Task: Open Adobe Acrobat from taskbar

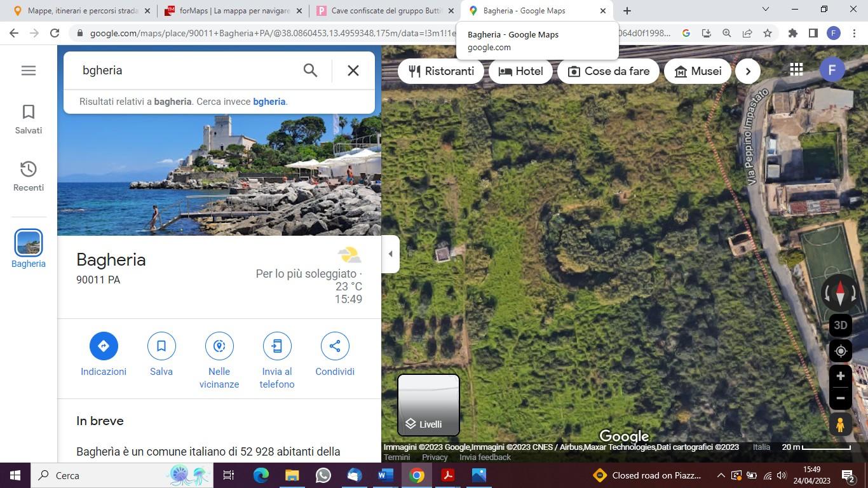Action: (447, 475)
